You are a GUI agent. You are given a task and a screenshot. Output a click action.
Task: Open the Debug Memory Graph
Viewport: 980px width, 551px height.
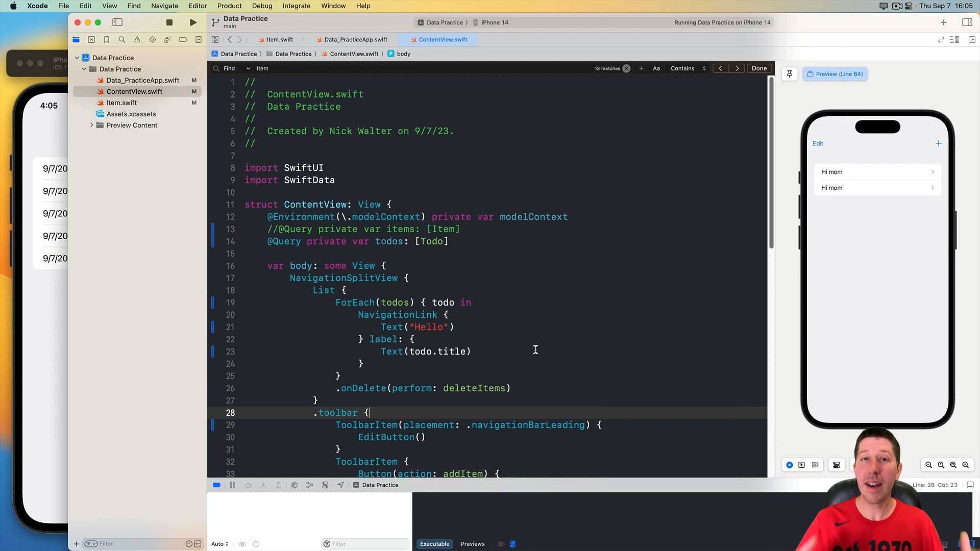pos(309,485)
